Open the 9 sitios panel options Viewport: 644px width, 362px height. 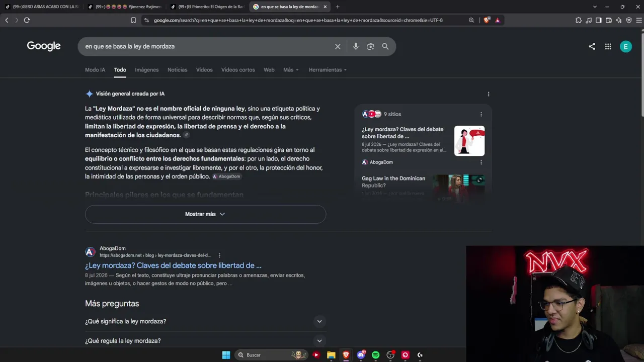(481, 114)
